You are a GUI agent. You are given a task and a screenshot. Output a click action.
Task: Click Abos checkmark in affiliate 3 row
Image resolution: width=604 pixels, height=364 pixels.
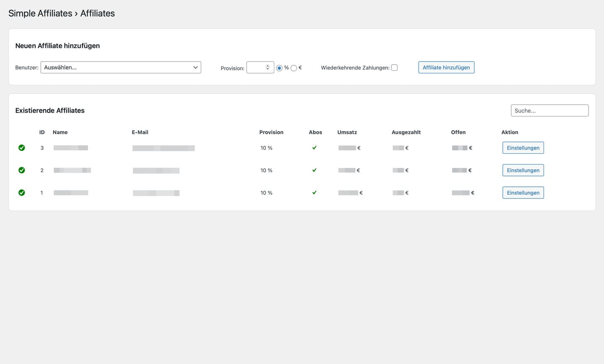click(x=314, y=148)
